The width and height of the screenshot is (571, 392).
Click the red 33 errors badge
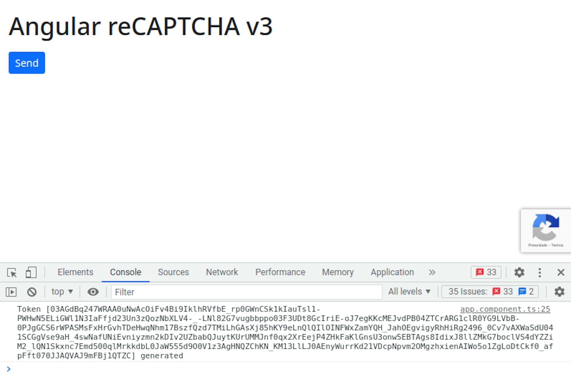tap(486, 272)
